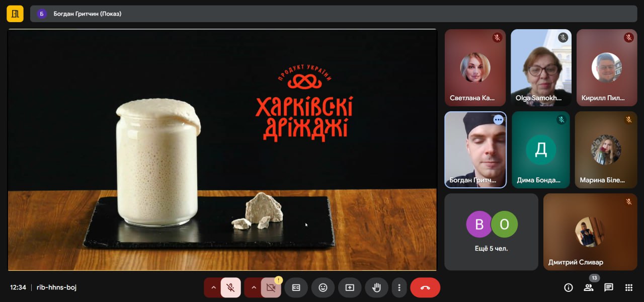Click the presenter avatar 'Б' in header
The height and width of the screenshot is (302, 644).
coord(42,14)
